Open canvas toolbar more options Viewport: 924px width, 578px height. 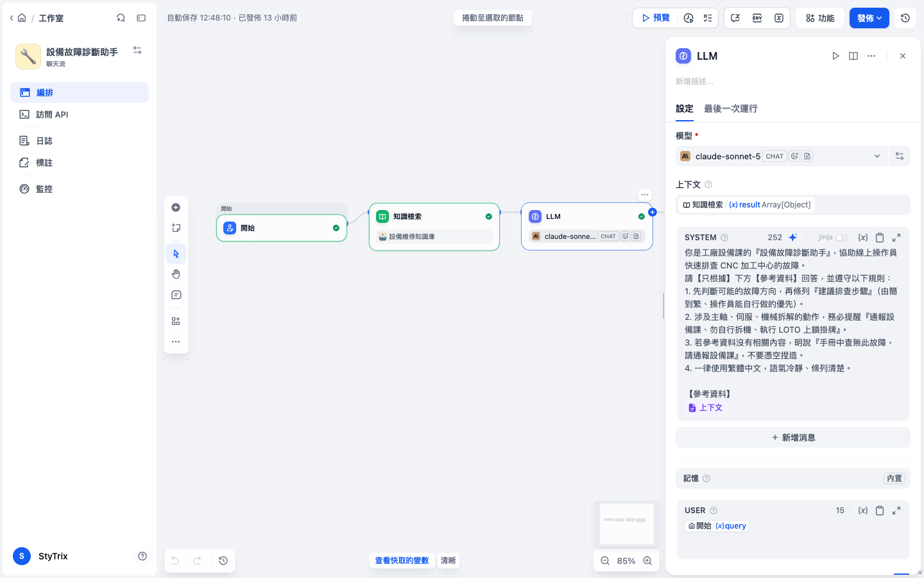click(176, 342)
